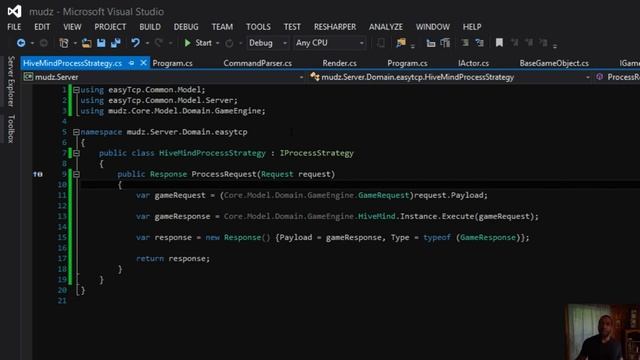Viewport: 640px width, 360px height.
Task: Click the GameRequest type on line 11
Action: point(383,196)
